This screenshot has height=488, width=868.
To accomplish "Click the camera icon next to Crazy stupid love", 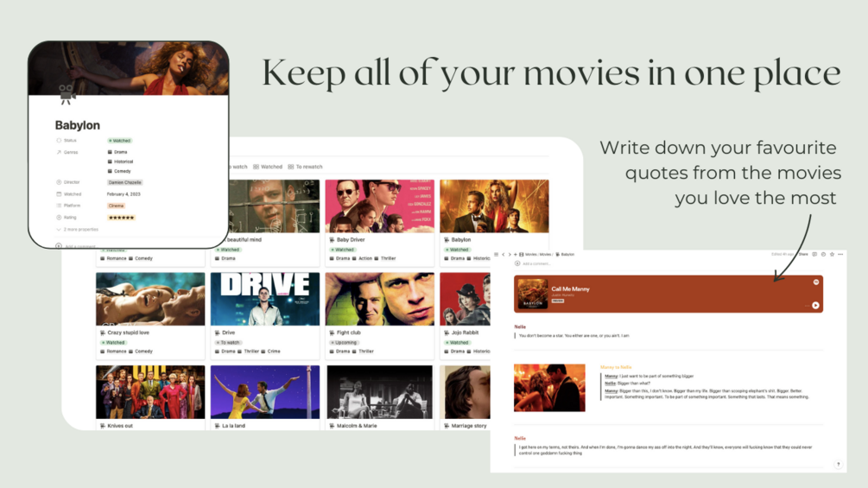I will 103,333.
